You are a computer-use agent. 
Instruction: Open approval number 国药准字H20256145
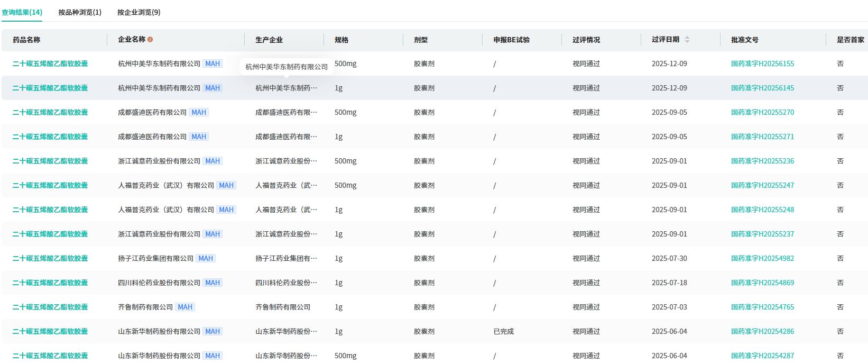762,88
